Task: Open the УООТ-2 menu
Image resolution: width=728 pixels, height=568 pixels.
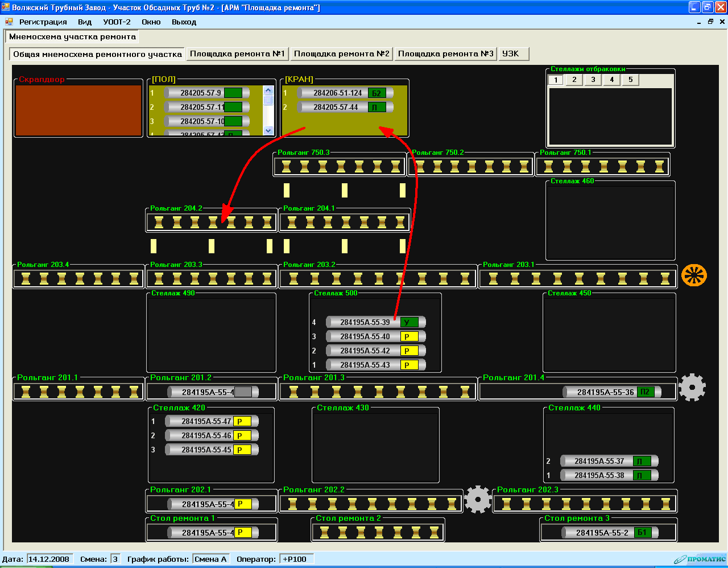Action: tap(117, 22)
